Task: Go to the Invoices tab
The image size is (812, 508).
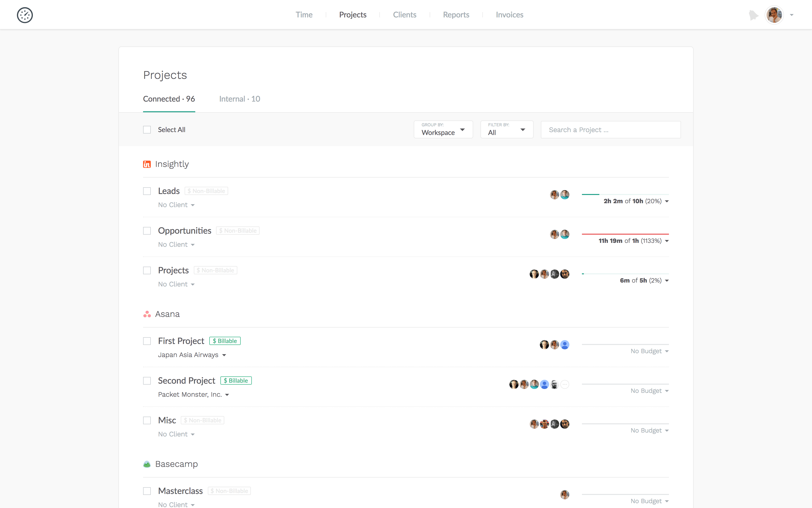Action: 509,15
